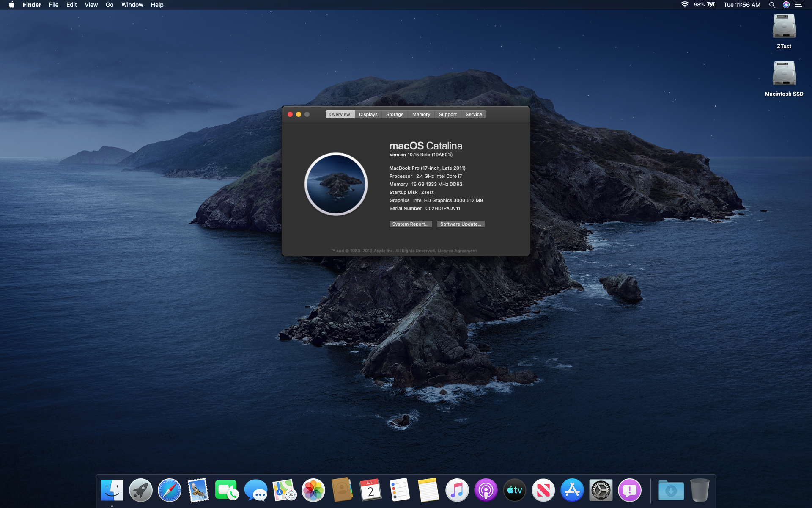Open Spotlight search in menu bar
The height and width of the screenshot is (508, 812).
click(772, 5)
